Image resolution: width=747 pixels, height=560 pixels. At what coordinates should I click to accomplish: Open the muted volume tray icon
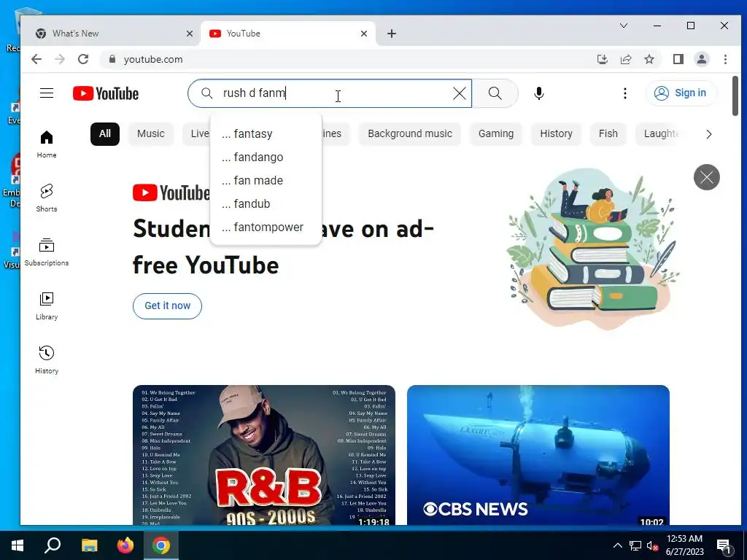click(x=652, y=545)
